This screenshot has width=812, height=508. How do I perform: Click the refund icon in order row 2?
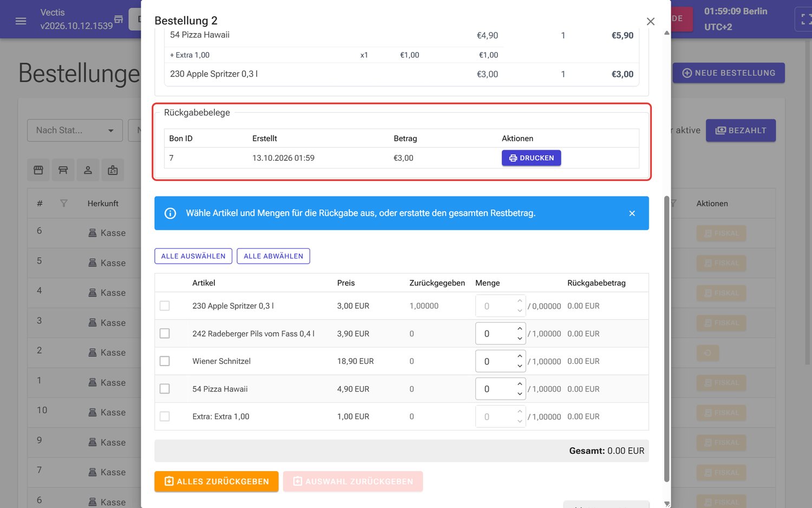point(708,353)
